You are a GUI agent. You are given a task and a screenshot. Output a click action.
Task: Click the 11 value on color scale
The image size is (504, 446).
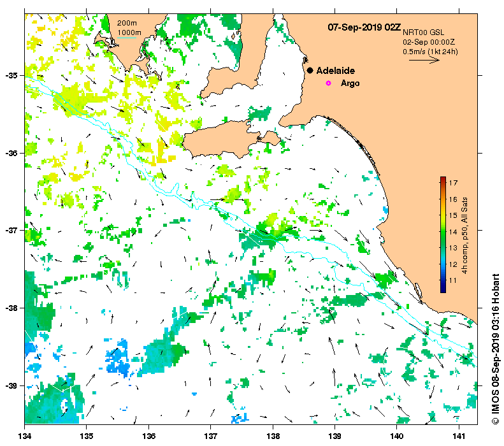pos(453,280)
